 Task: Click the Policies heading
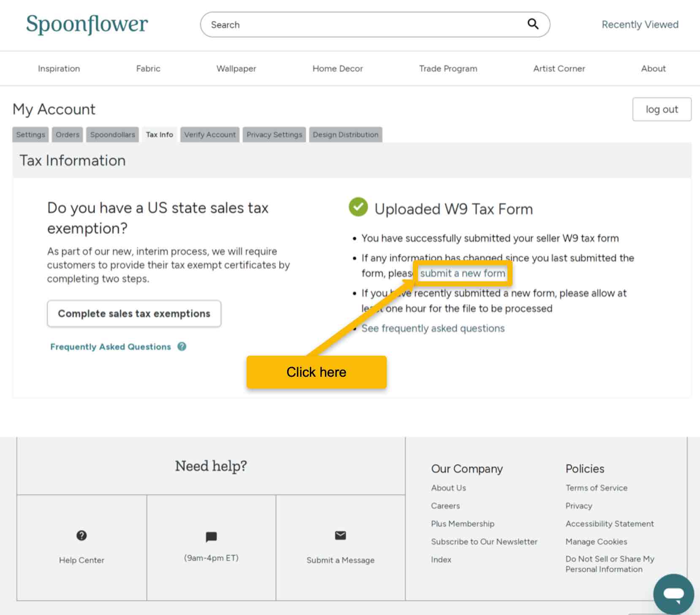[585, 469]
